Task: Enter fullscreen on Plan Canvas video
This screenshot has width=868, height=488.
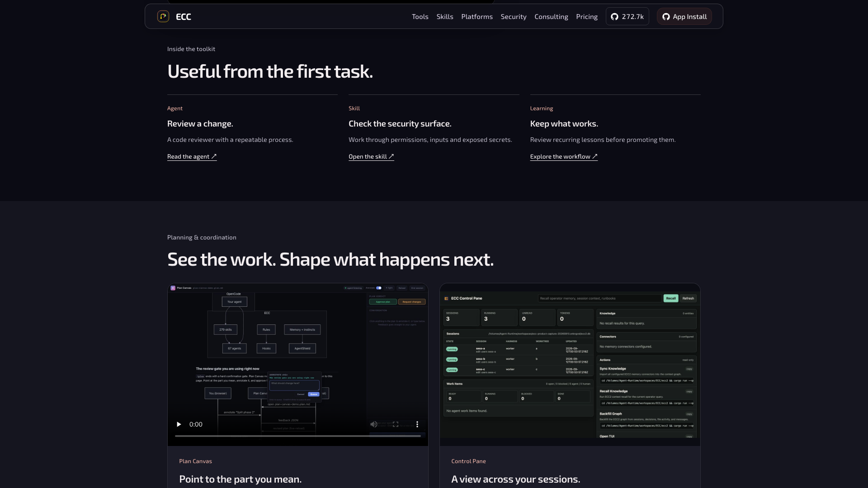Action: pyautogui.click(x=396, y=424)
